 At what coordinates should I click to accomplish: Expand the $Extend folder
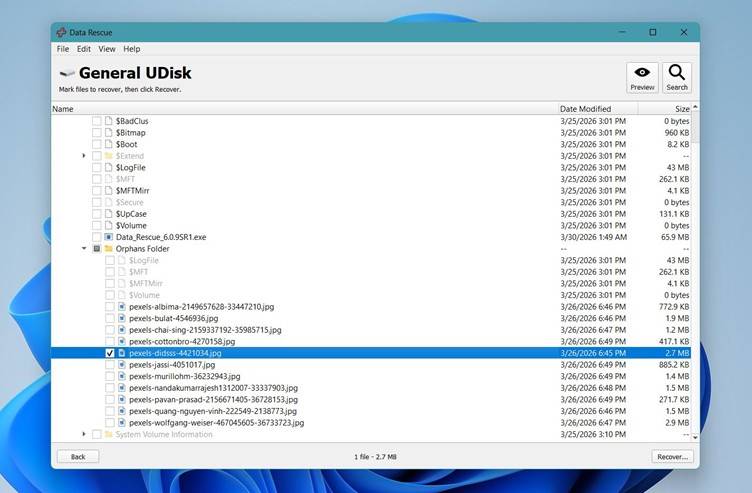point(84,156)
